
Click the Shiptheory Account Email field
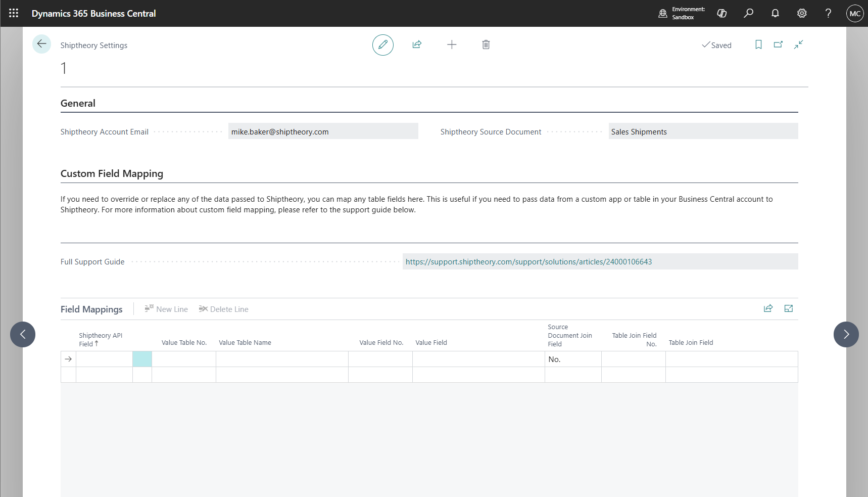pyautogui.click(x=323, y=131)
